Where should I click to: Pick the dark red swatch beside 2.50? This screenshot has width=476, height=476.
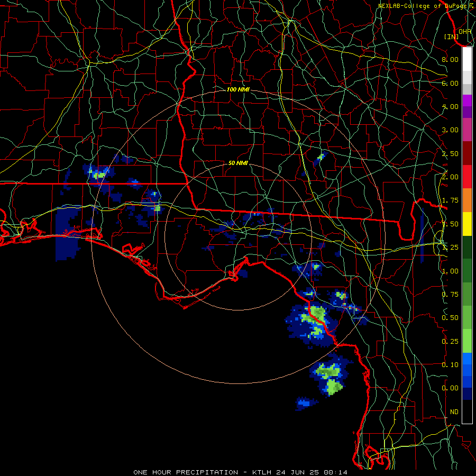(x=467, y=153)
